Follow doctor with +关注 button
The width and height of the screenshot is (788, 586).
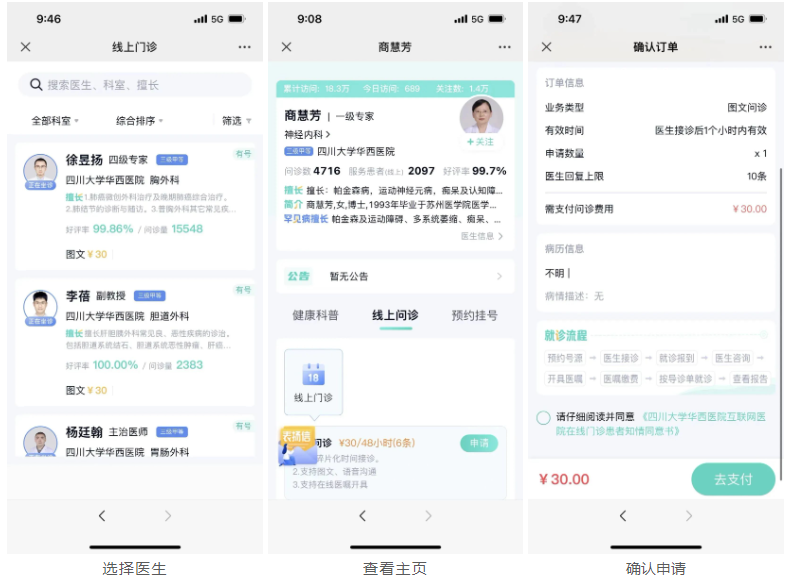coord(480,142)
